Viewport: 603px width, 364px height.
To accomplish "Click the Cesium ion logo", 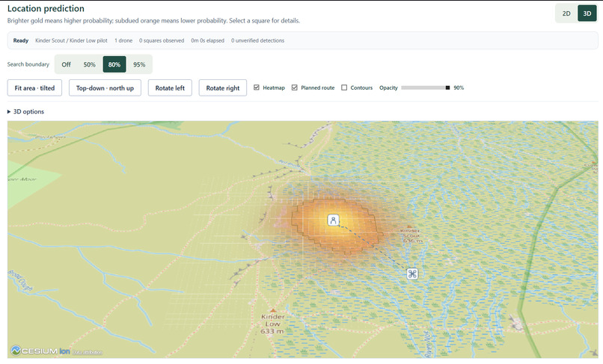I will 40,351.
